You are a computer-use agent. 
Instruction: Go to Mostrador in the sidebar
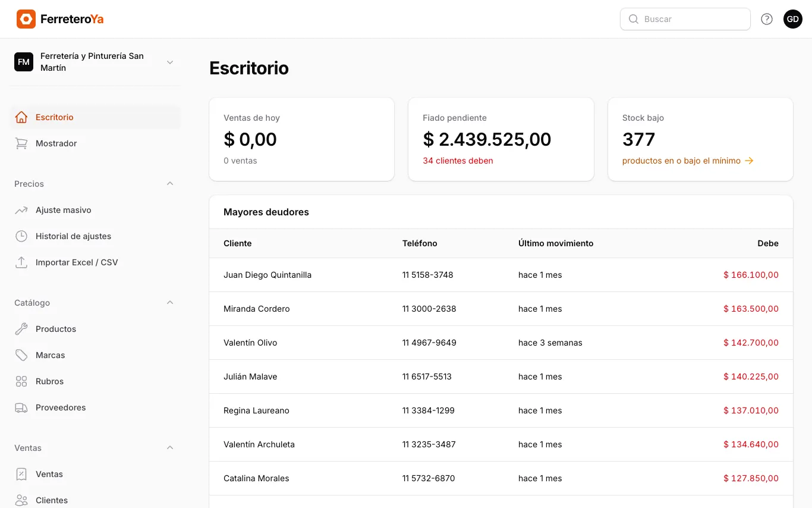coord(95,143)
